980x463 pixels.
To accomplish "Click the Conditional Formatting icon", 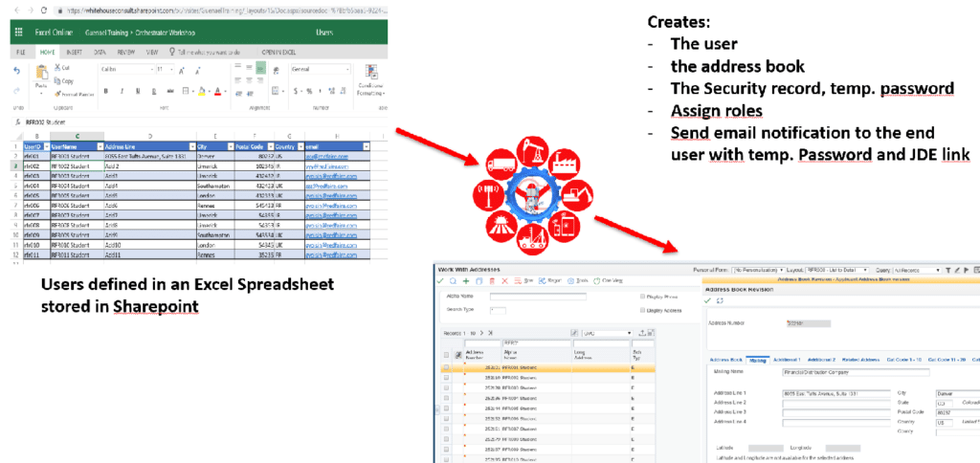I will tap(371, 71).
